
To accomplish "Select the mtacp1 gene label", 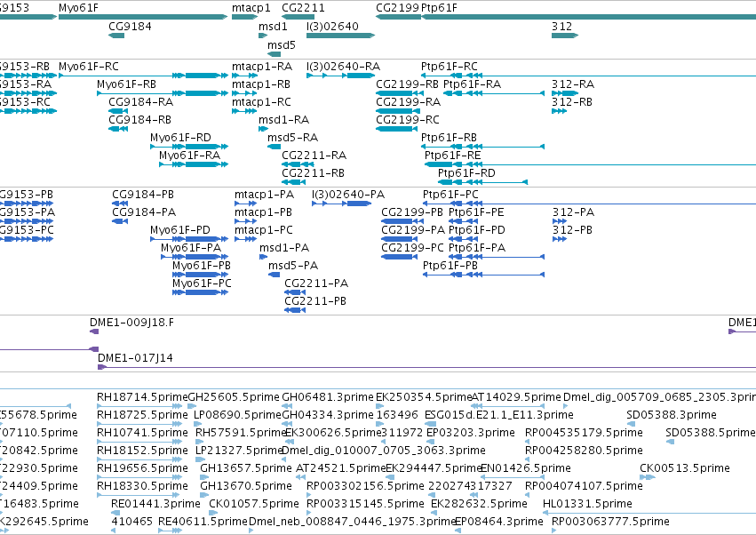I will point(251,8).
